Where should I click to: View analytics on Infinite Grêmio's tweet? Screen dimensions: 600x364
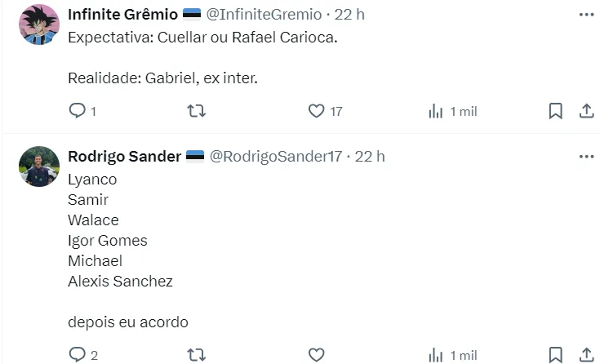click(x=436, y=111)
